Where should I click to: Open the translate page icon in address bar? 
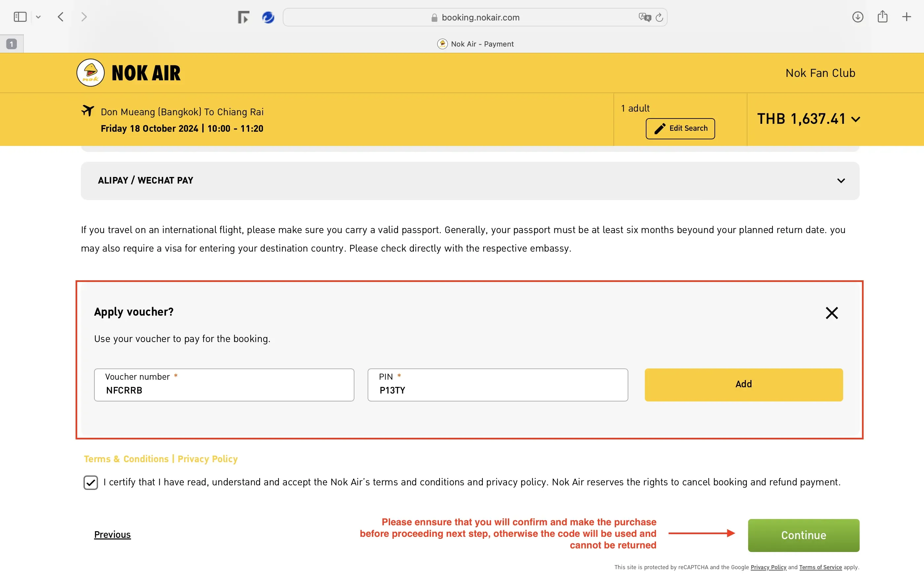click(644, 17)
